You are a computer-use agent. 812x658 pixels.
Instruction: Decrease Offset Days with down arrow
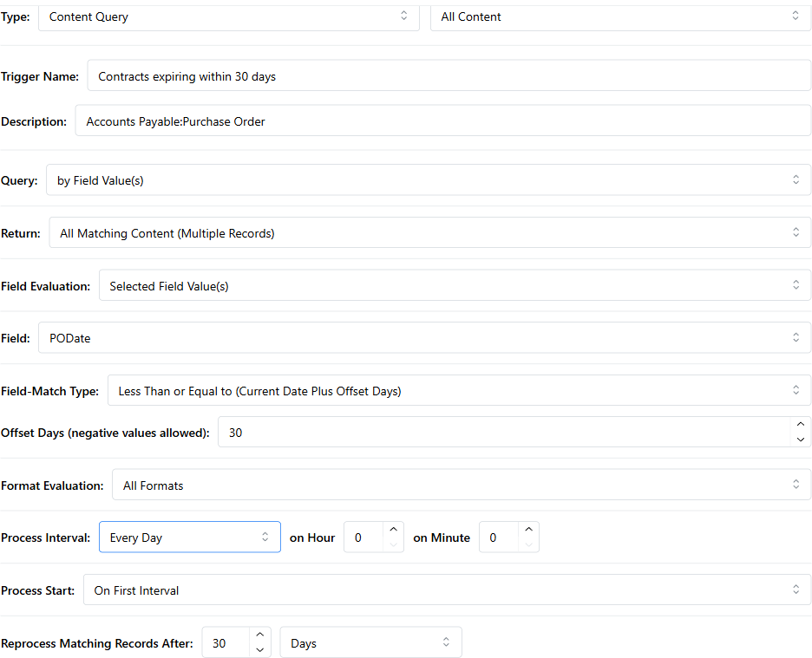coord(801,440)
